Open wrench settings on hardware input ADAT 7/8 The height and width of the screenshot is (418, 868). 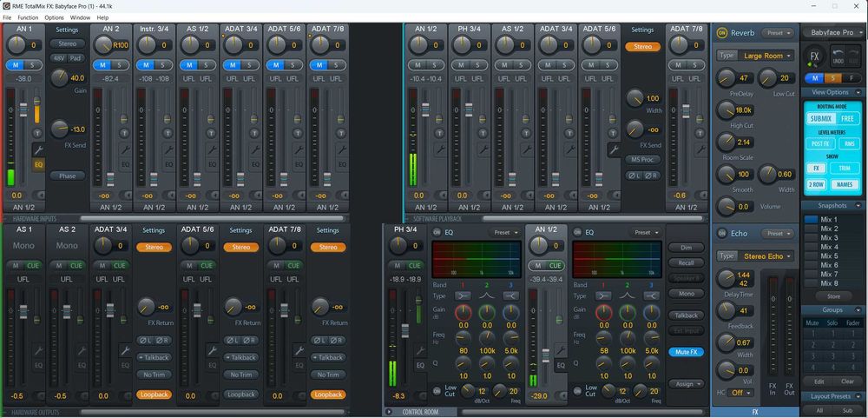click(x=342, y=149)
